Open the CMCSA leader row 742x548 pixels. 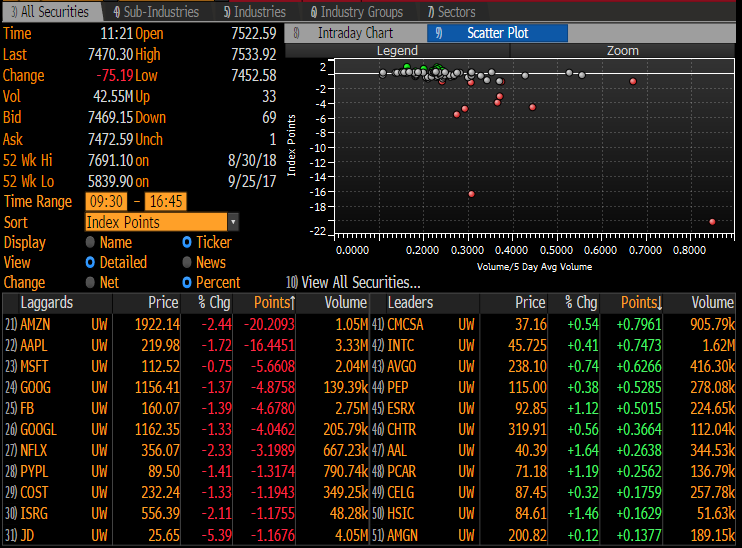(x=554, y=325)
